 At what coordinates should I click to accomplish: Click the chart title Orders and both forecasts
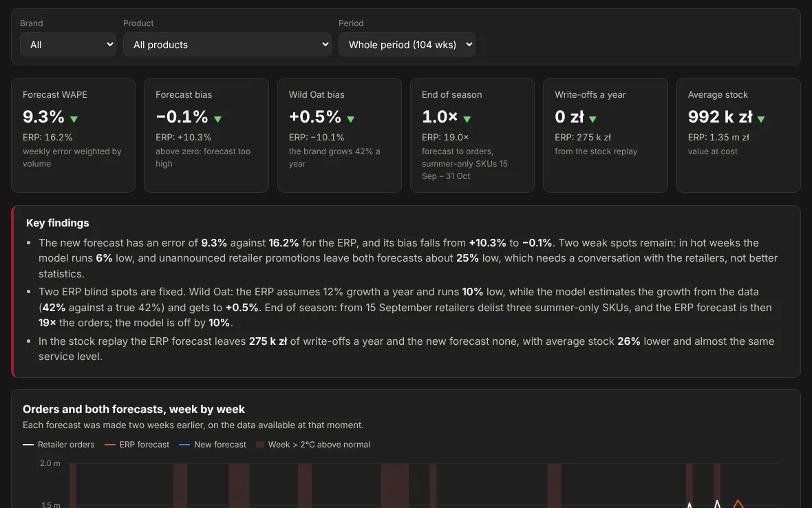(133, 409)
